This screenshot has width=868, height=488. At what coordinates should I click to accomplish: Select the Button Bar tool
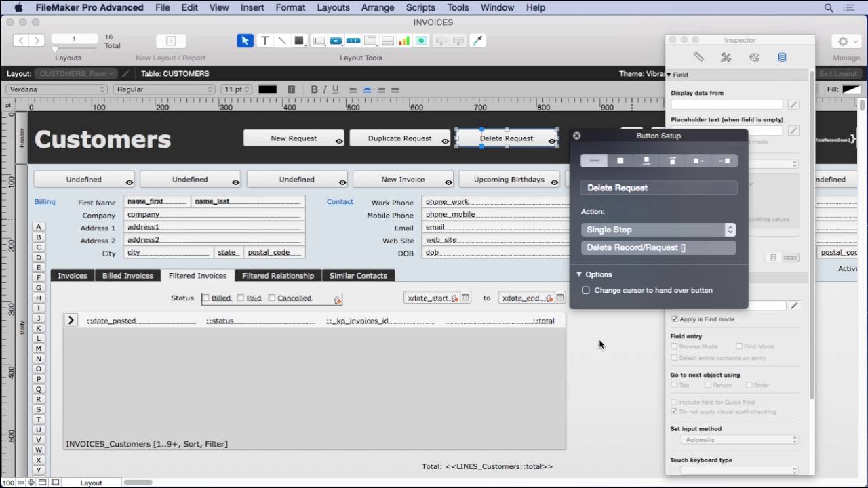tap(353, 41)
